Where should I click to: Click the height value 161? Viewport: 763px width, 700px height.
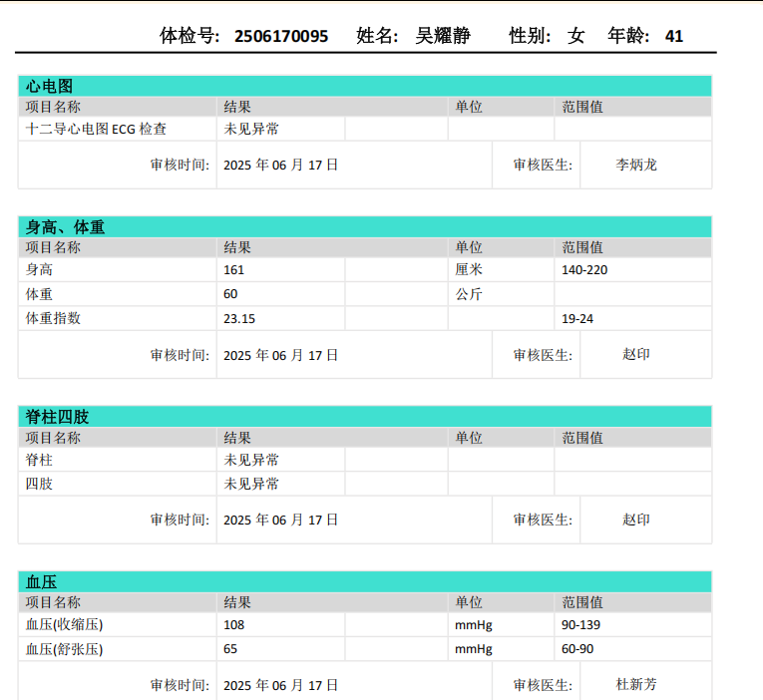(x=234, y=270)
